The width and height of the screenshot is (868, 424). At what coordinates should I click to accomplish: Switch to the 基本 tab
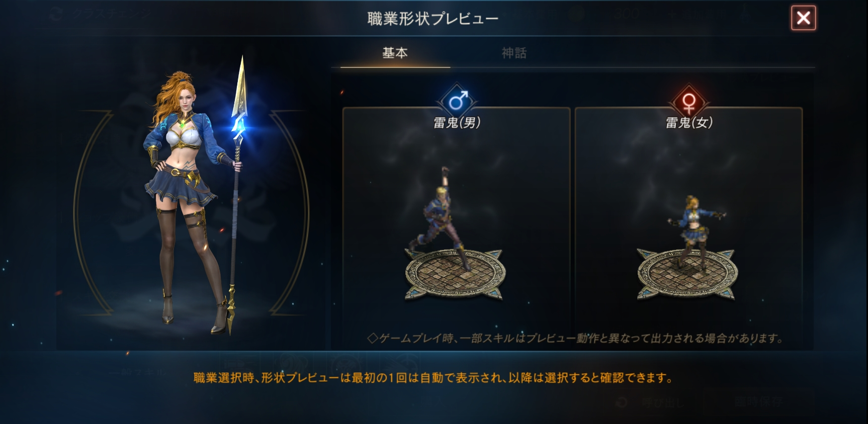click(x=395, y=53)
